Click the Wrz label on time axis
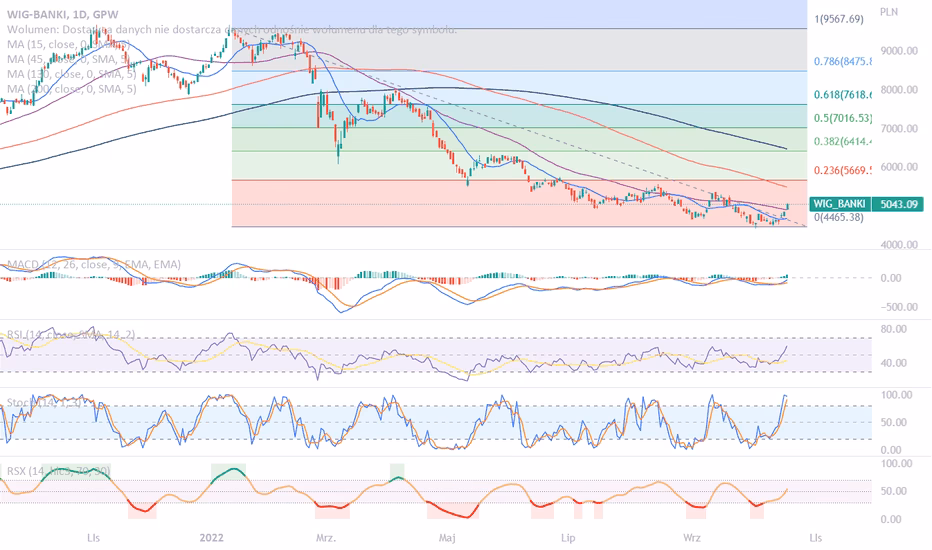 coord(691,538)
